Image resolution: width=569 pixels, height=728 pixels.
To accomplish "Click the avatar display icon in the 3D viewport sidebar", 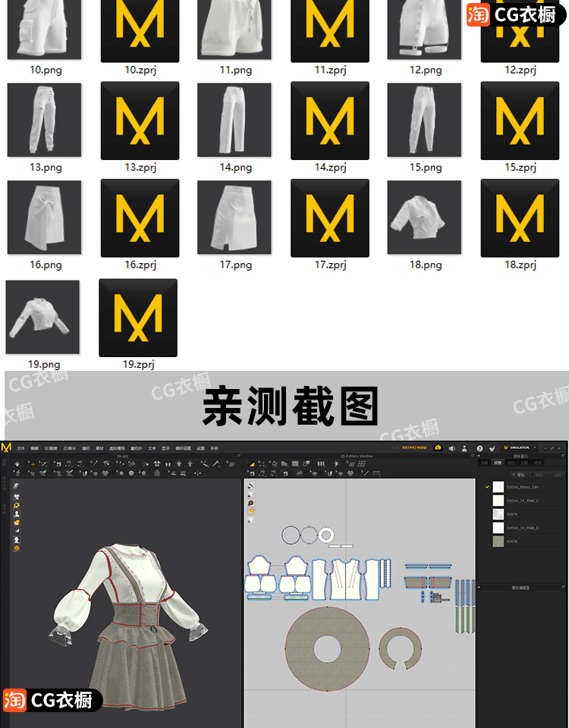I will [x=17, y=514].
